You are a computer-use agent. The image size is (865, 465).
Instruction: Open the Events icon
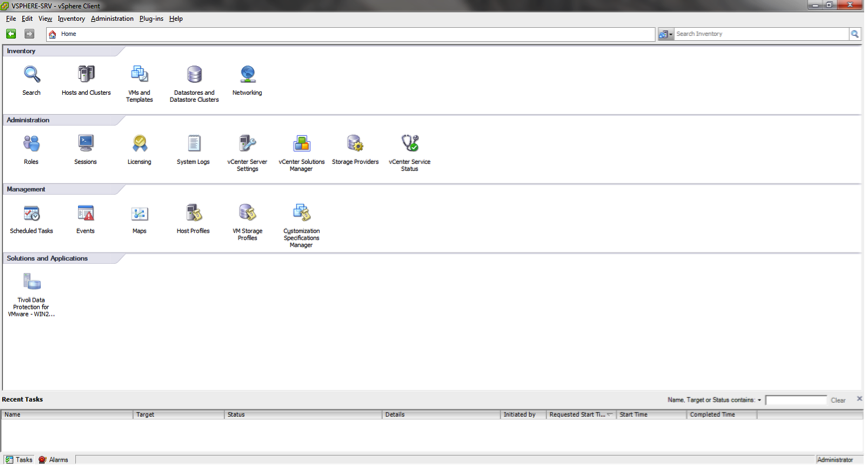pos(86,213)
